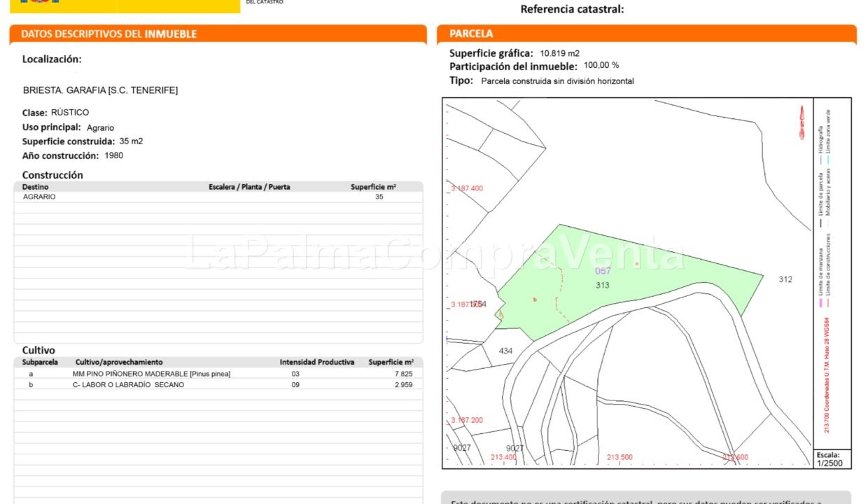Click the intensity value "03"
868x504 pixels.
(295, 374)
